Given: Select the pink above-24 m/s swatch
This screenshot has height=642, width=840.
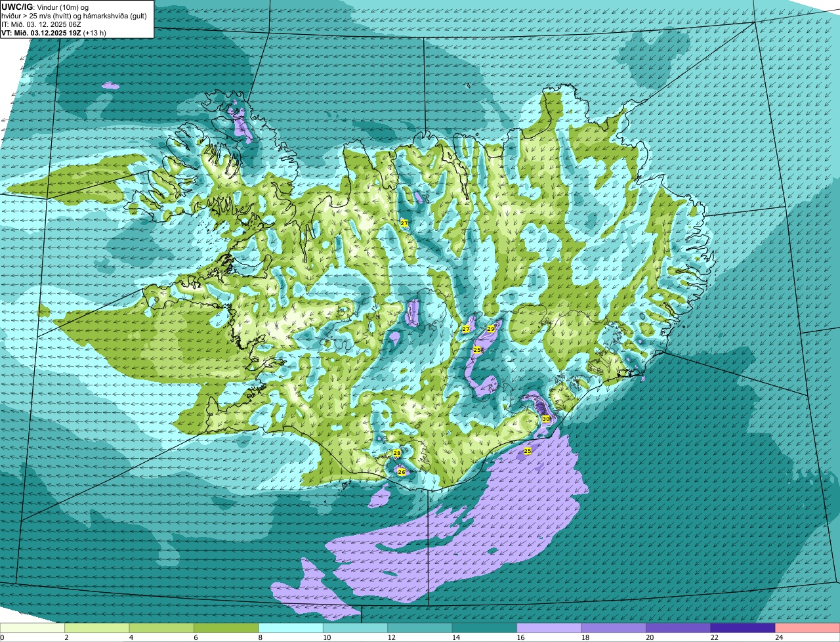Looking at the screenshot, I should 808,628.
